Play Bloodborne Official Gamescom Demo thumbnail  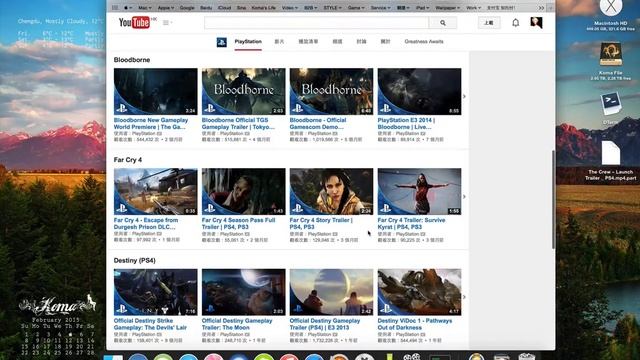click(331, 91)
